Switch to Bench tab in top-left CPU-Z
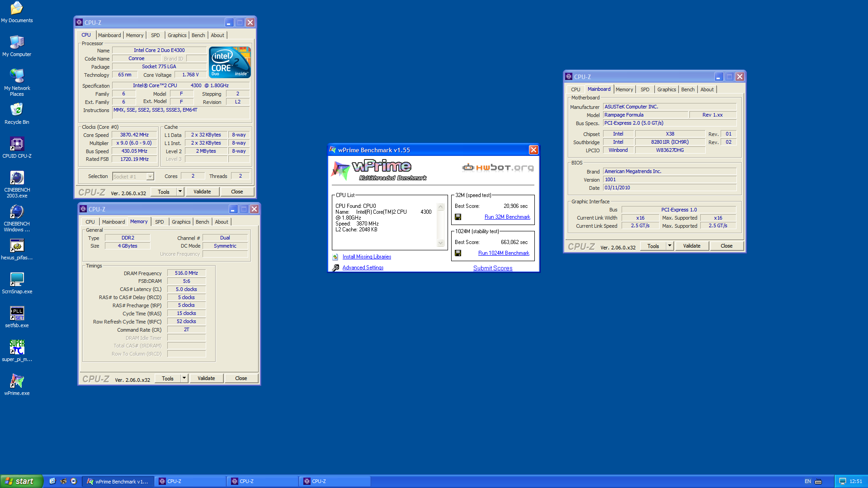The height and width of the screenshot is (488, 868). [x=198, y=35]
